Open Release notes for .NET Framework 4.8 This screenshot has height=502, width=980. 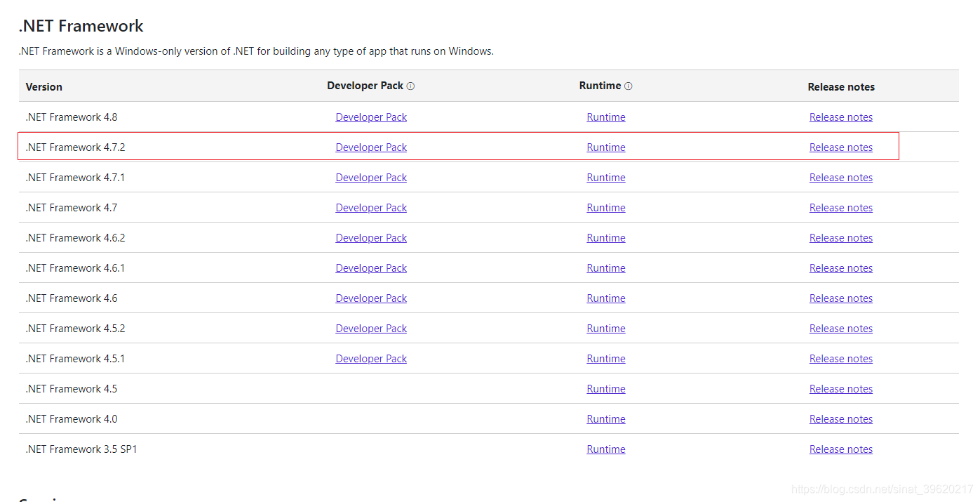(x=841, y=117)
